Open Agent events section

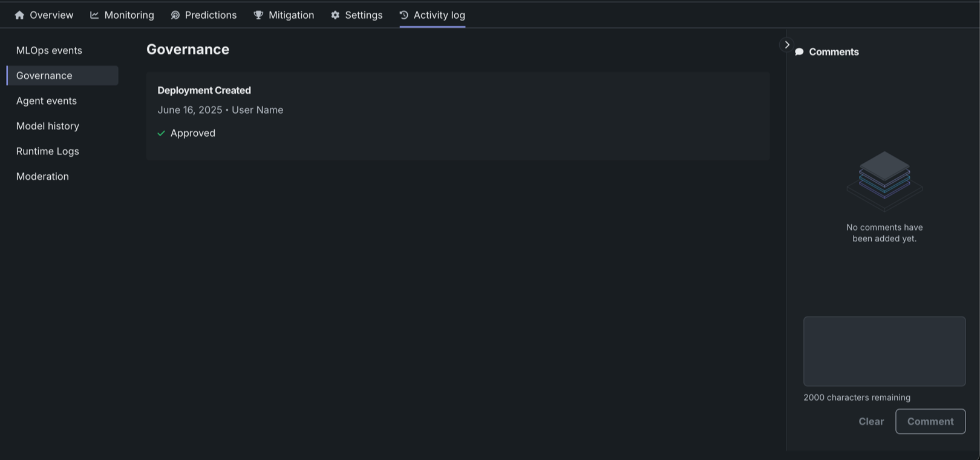click(x=47, y=101)
